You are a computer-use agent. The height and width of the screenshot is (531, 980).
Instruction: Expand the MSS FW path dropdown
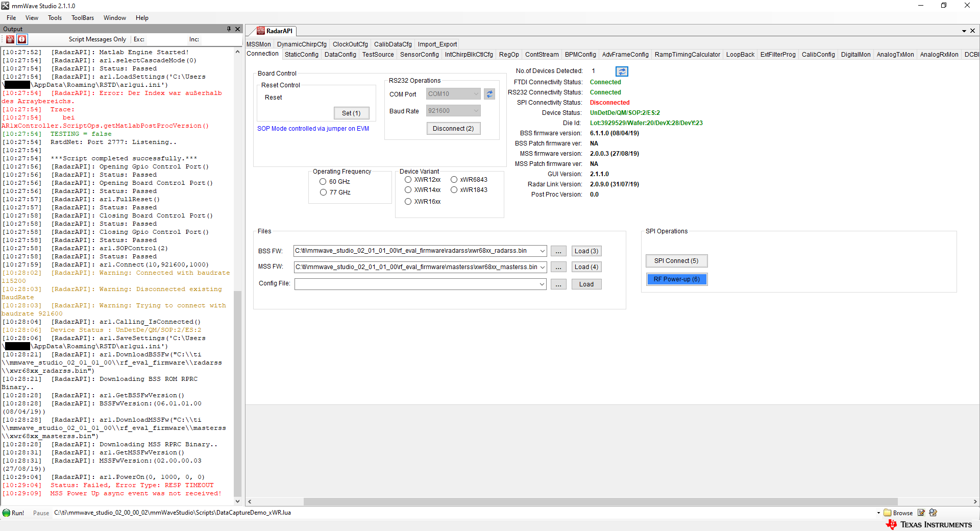[542, 267]
